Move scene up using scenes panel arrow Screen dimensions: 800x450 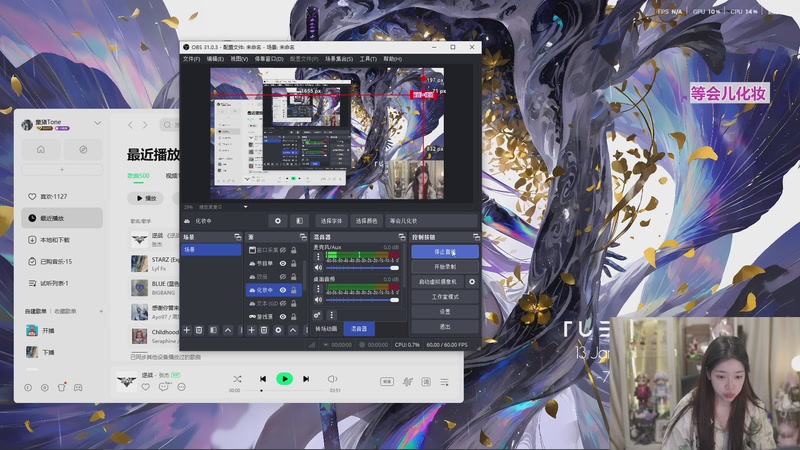click(228, 330)
